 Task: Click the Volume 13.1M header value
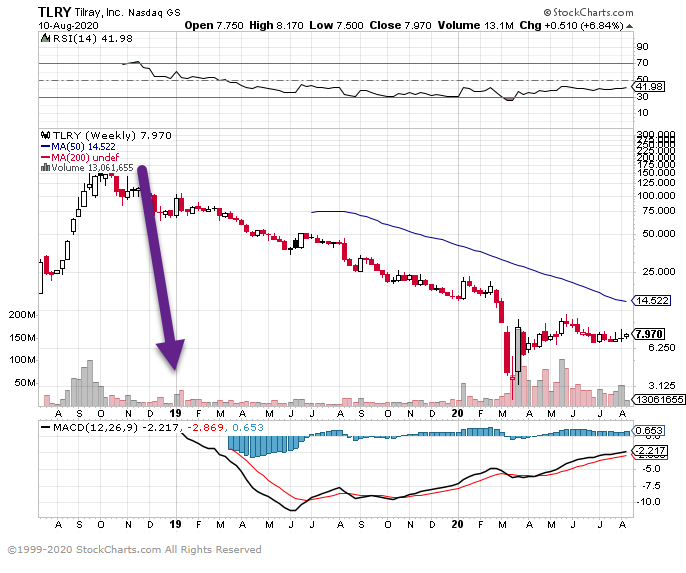[x=476, y=25]
